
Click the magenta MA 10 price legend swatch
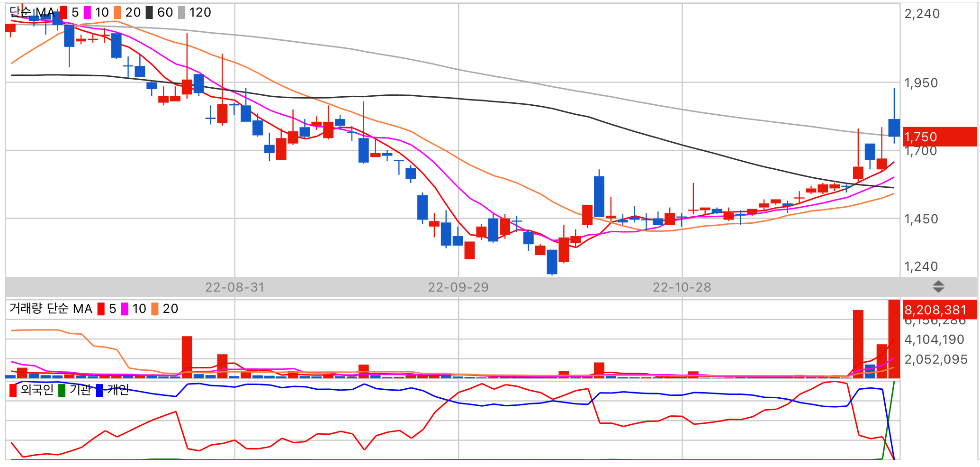87,13
